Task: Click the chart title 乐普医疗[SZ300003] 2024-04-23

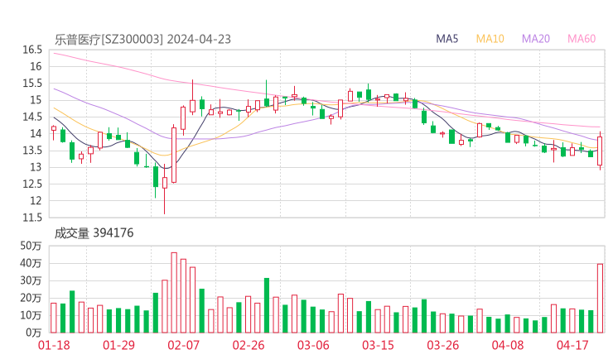Action: [142, 40]
